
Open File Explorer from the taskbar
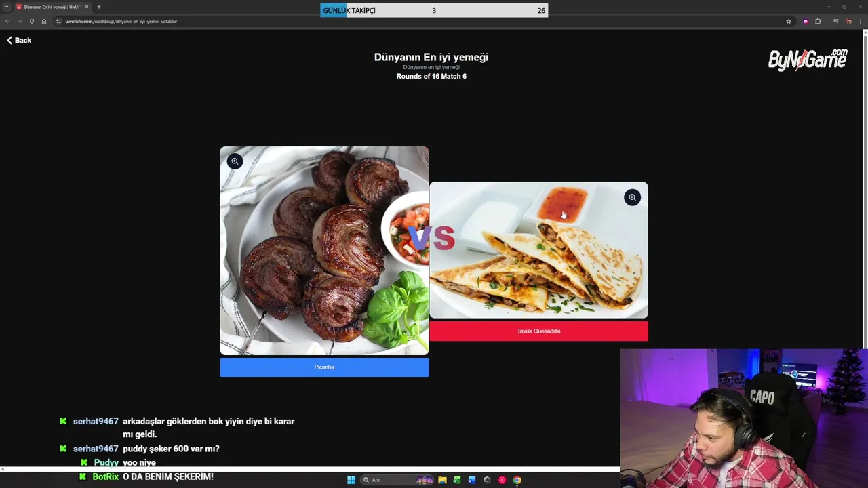tap(442, 480)
